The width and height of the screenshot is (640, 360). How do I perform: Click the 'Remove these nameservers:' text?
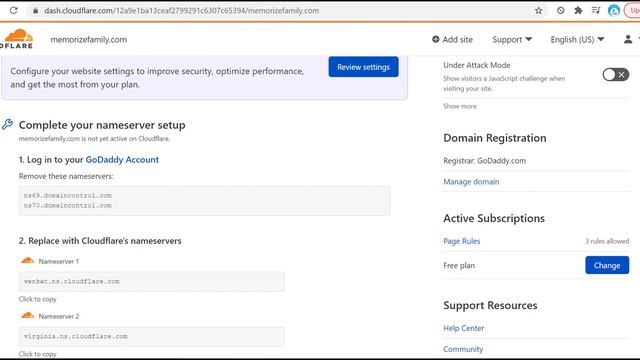pos(66,176)
